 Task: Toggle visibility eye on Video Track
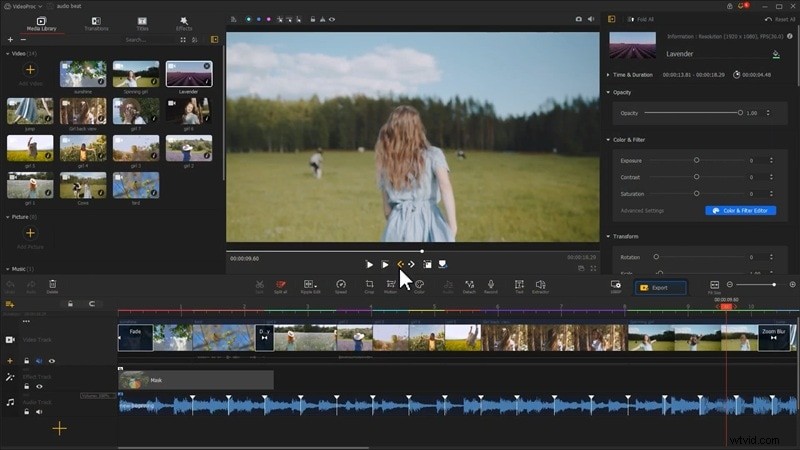52,361
